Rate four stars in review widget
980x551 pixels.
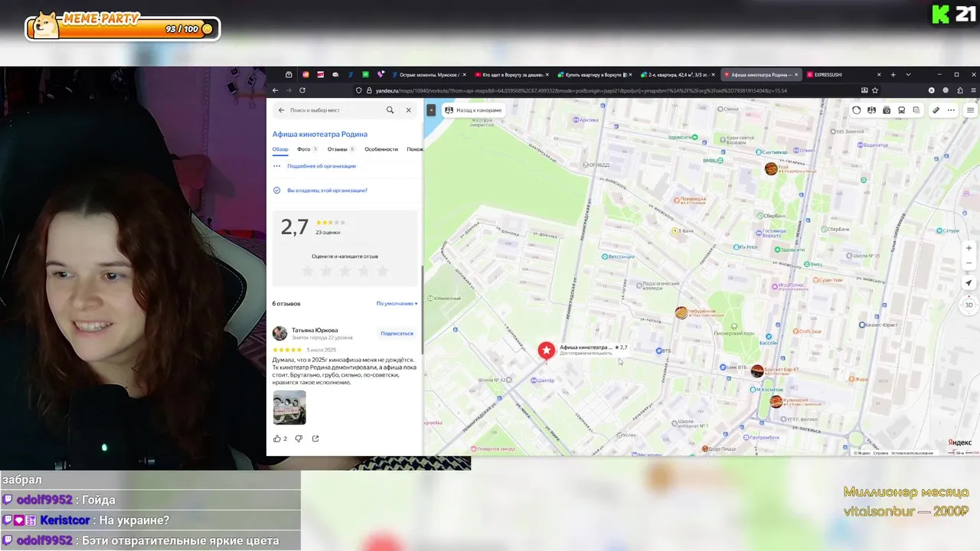tap(363, 271)
